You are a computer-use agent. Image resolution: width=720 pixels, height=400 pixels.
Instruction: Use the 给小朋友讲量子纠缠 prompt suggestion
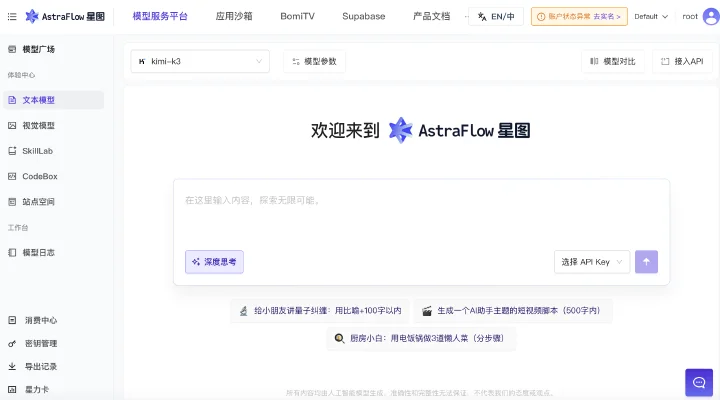(321, 311)
